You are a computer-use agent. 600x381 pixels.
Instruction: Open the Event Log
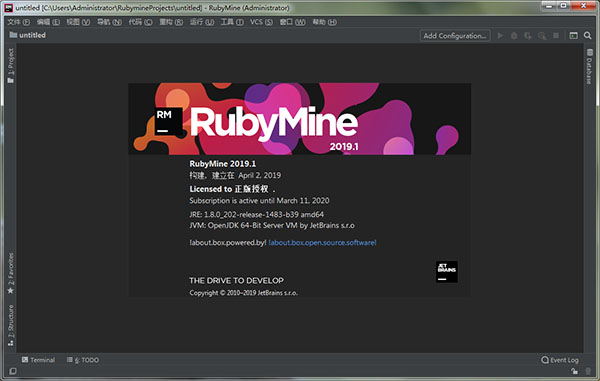[x=560, y=360]
